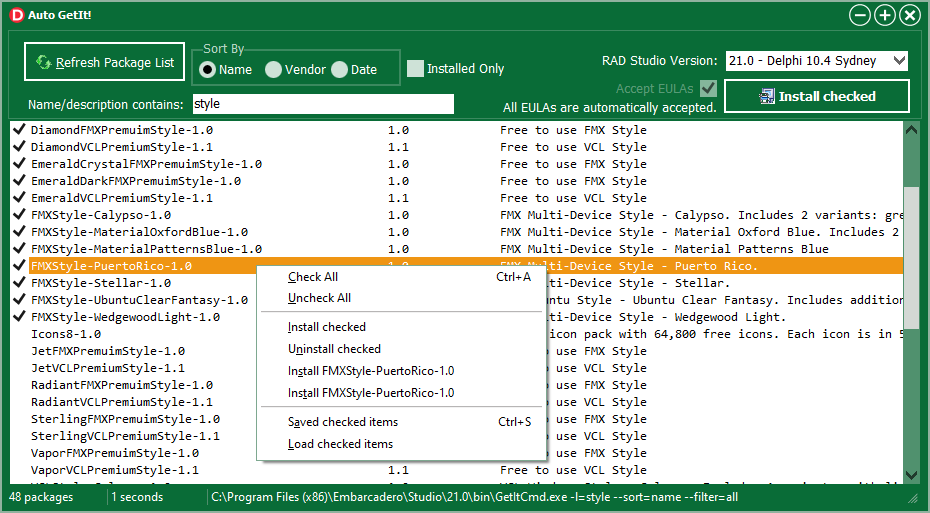Toggle the Installed Only checkbox
This screenshot has width=930, height=513.
415,69
